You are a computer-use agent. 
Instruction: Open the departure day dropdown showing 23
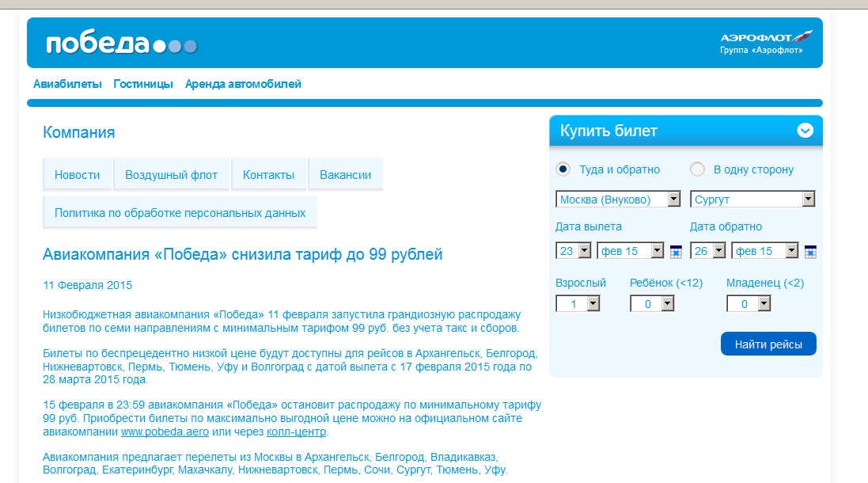[573, 251]
